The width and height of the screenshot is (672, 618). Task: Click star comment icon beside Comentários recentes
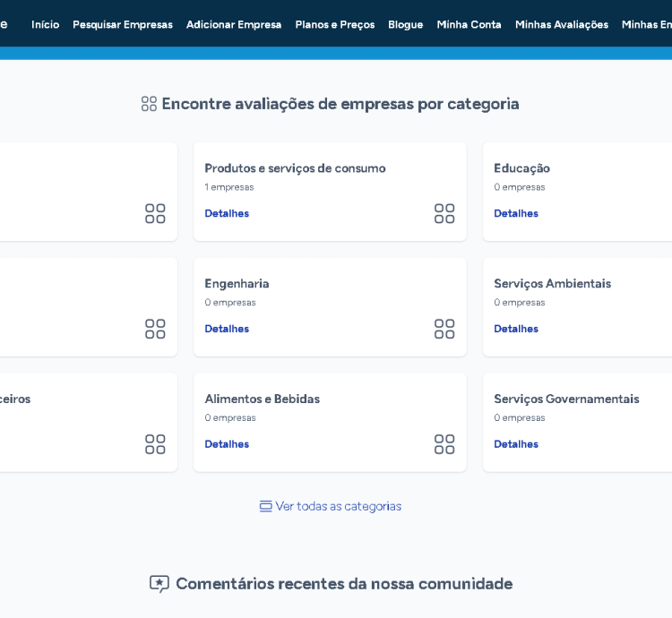(x=159, y=584)
